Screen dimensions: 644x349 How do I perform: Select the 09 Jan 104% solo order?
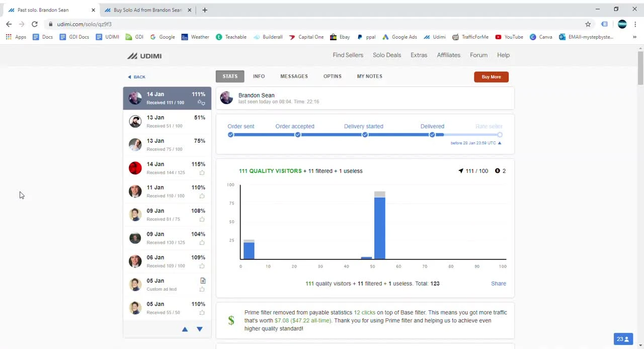point(167,238)
